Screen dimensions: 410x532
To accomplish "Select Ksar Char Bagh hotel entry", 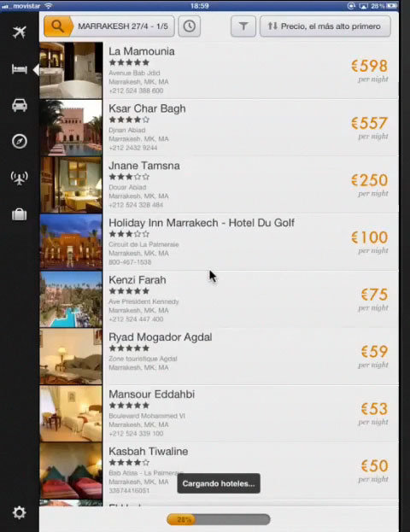I will click(x=219, y=127).
